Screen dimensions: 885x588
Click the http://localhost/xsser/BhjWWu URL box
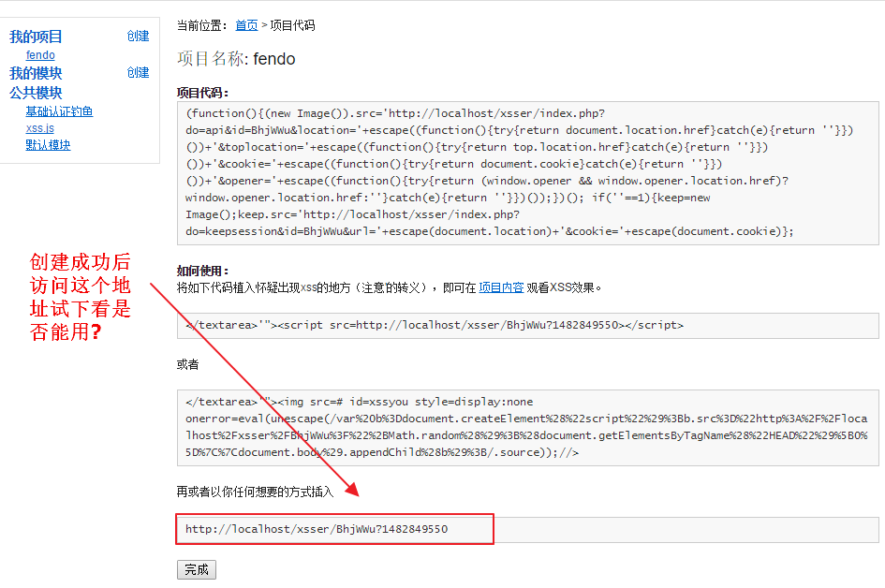point(528,529)
